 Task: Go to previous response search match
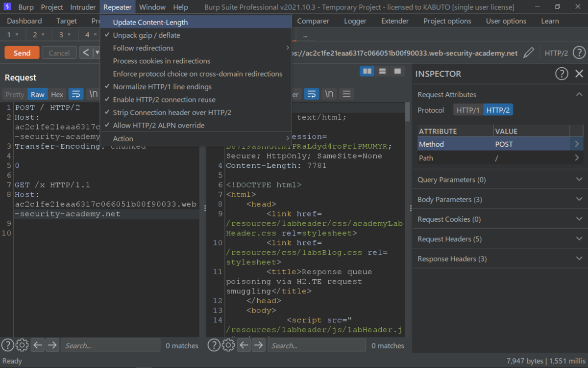click(244, 345)
